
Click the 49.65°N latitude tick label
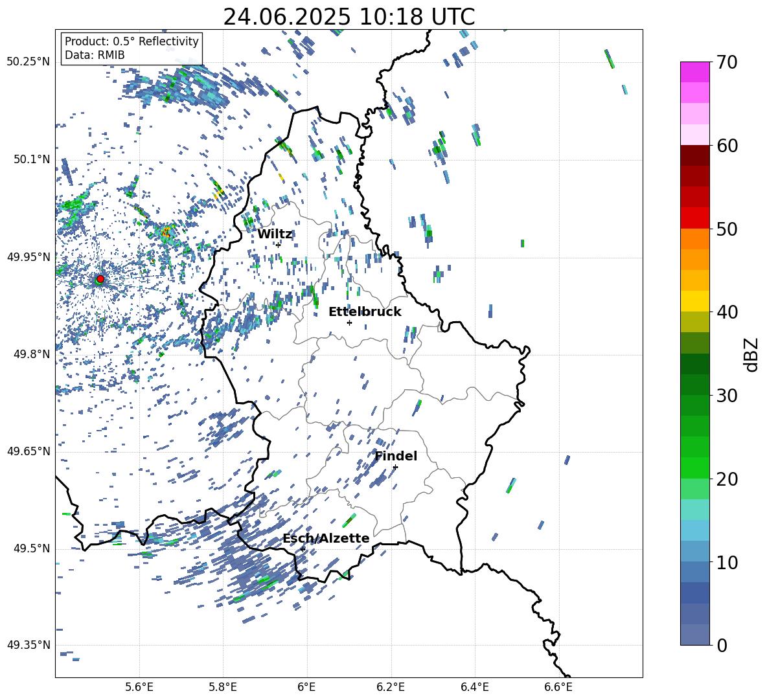point(29,451)
